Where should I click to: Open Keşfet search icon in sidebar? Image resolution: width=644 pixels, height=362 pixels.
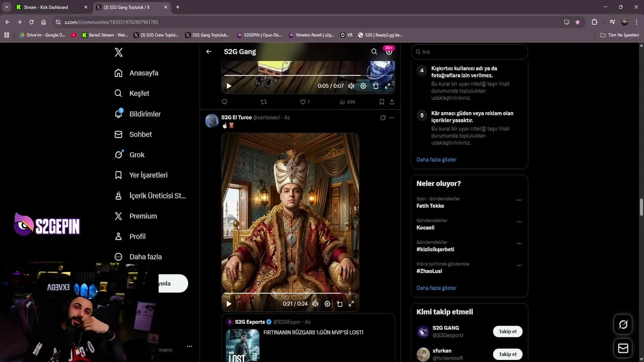point(118,94)
